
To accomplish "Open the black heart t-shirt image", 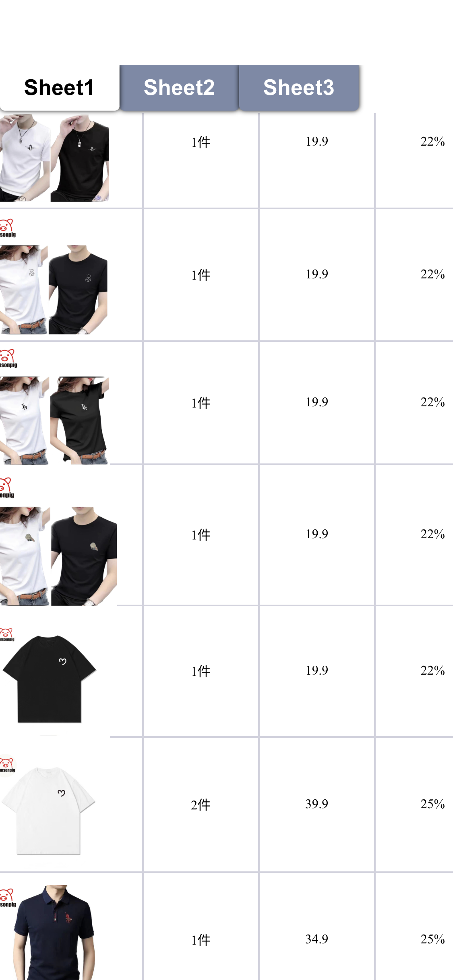I will (49, 679).
